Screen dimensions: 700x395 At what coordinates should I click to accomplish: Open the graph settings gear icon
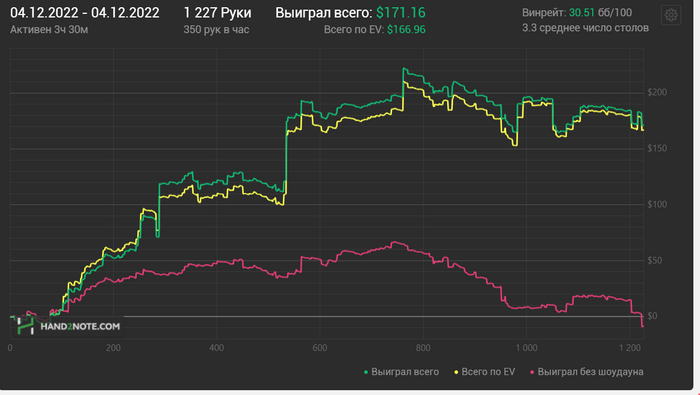click(671, 15)
